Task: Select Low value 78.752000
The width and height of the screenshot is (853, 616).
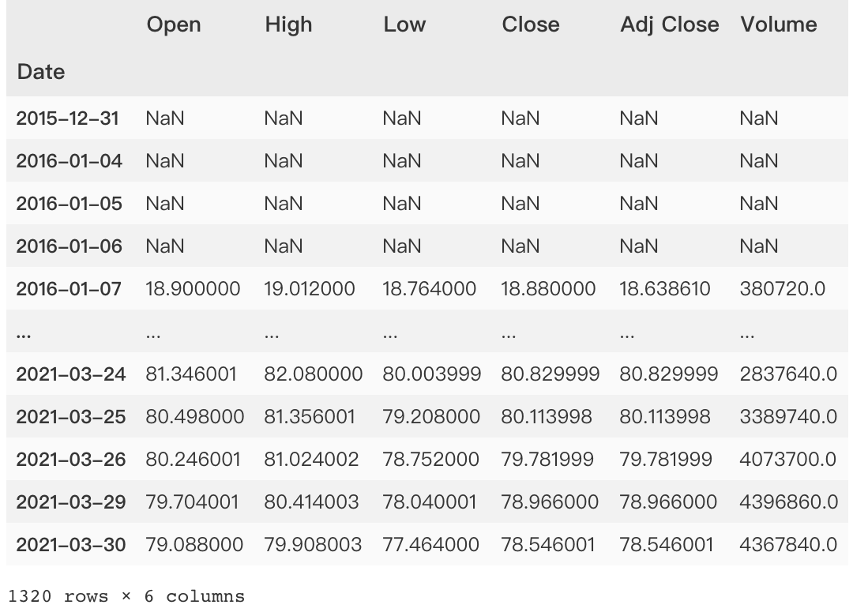Action: pos(430,459)
